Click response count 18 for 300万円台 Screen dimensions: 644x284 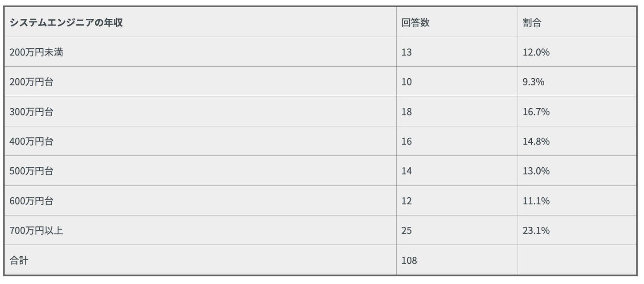click(x=407, y=112)
